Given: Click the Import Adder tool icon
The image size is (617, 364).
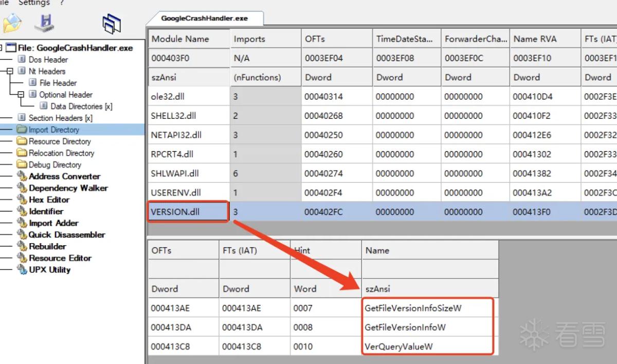Looking at the screenshot, I should tap(22, 223).
